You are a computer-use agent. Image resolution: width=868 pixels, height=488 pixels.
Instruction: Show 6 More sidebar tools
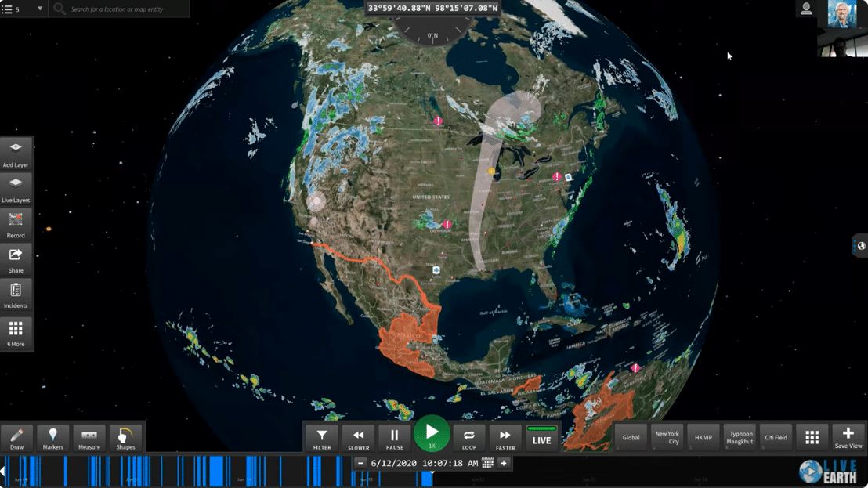point(16,334)
